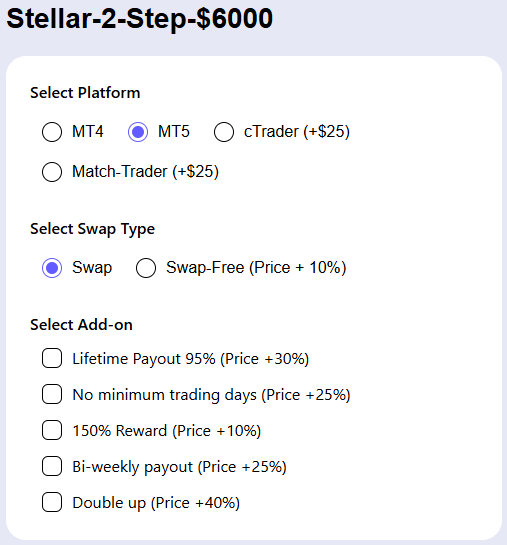Click the 'cTrader (+$25)' label text

click(297, 132)
